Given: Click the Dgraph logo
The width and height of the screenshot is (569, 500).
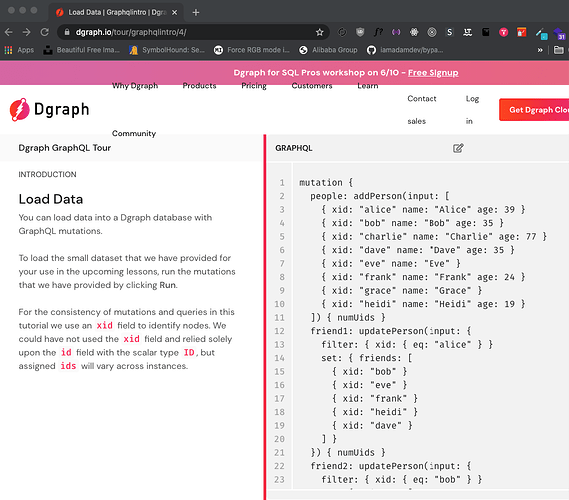Looking at the screenshot, I should tap(49, 109).
